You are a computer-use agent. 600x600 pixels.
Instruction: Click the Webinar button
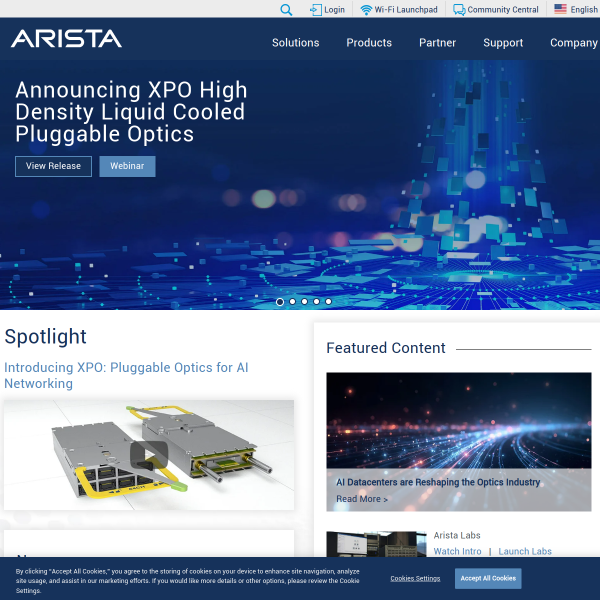click(x=127, y=166)
